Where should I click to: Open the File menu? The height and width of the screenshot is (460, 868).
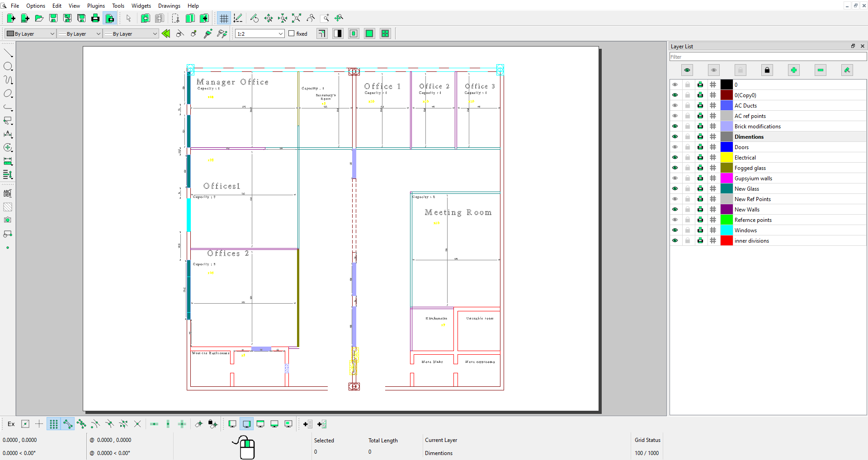[15, 6]
